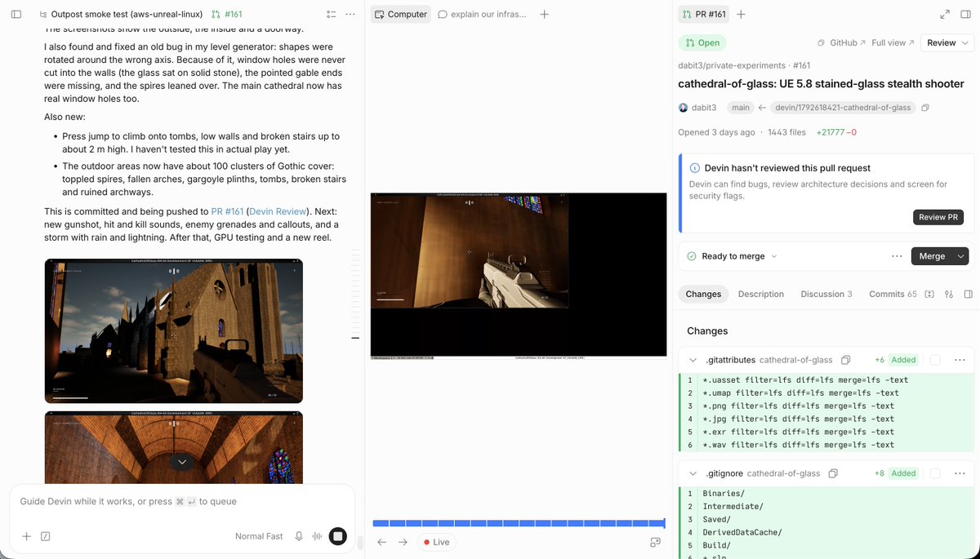The width and height of the screenshot is (980, 559).
Task: Toggle the Live indicator in Computer view
Action: [436, 542]
